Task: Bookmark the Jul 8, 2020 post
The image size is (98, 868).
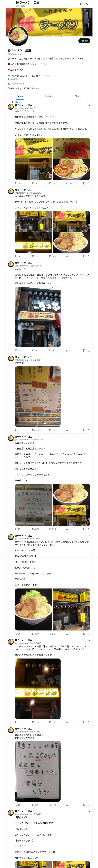Action: pyautogui.click(x=84, y=430)
